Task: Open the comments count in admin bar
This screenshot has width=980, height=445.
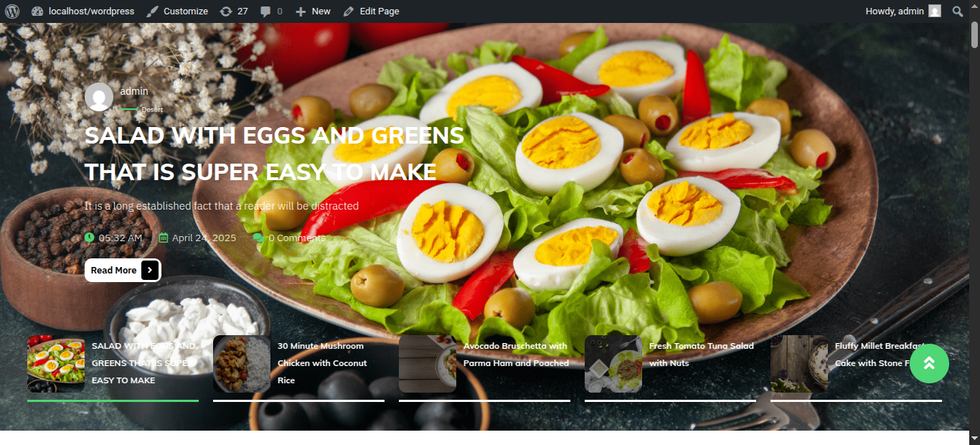Action: click(x=271, y=11)
